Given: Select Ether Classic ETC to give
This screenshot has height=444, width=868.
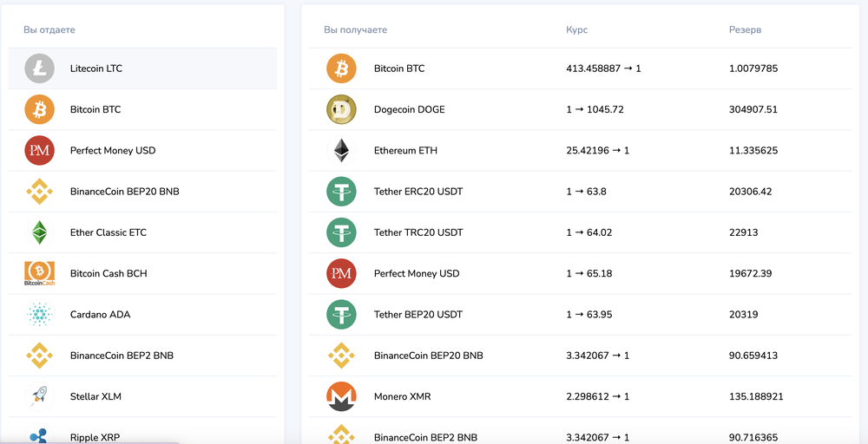Looking at the screenshot, I should (x=143, y=232).
